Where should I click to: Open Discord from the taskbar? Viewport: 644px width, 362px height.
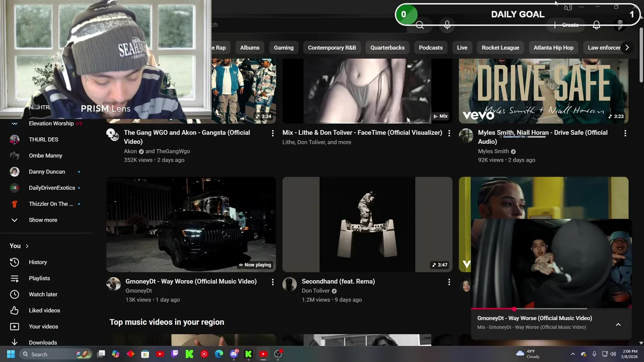tap(233, 354)
